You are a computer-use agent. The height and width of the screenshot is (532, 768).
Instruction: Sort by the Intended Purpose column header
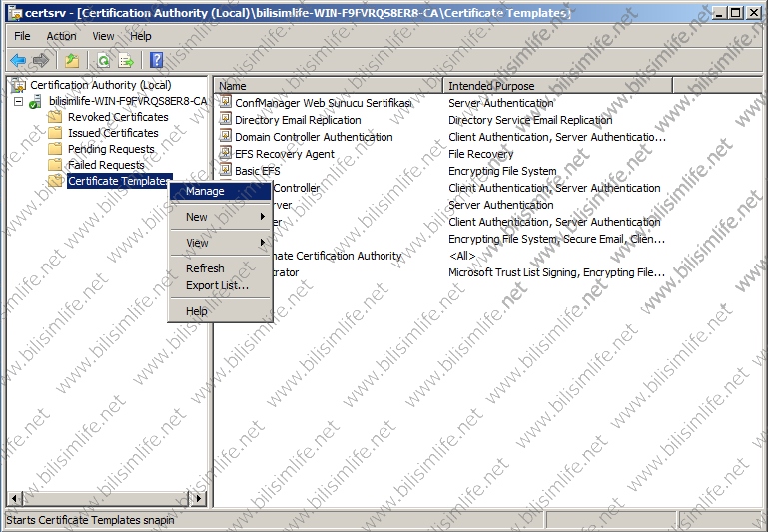pos(558,86)
